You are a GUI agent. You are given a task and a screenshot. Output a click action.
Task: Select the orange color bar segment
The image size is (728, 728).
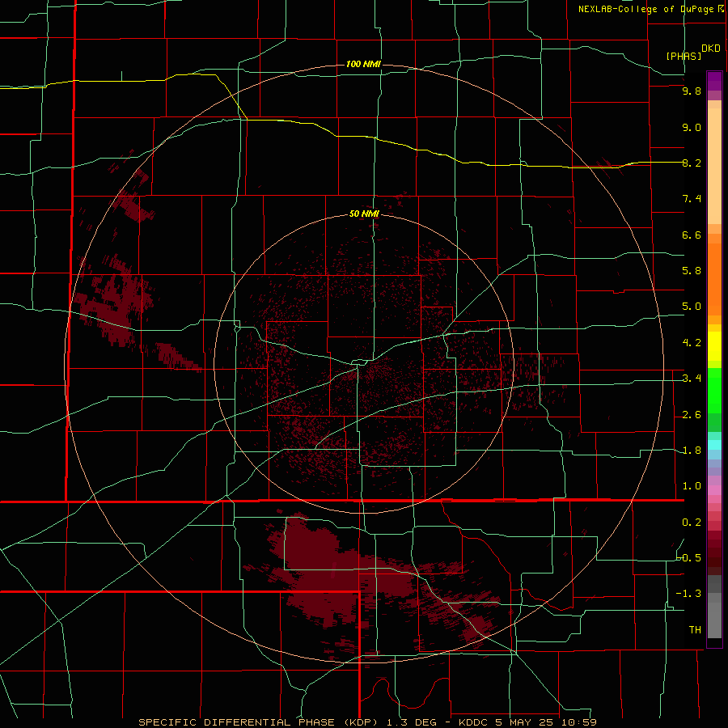point(714,279)
